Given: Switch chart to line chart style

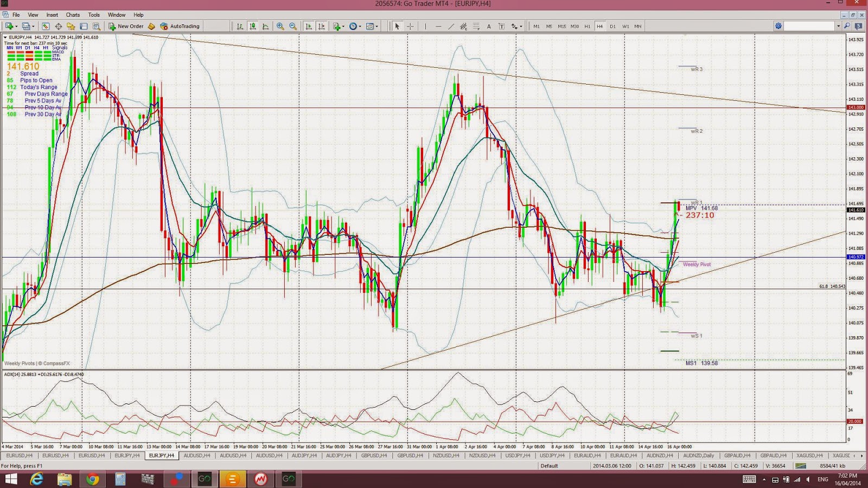Looking at the screenshot, I should [265, 26].
